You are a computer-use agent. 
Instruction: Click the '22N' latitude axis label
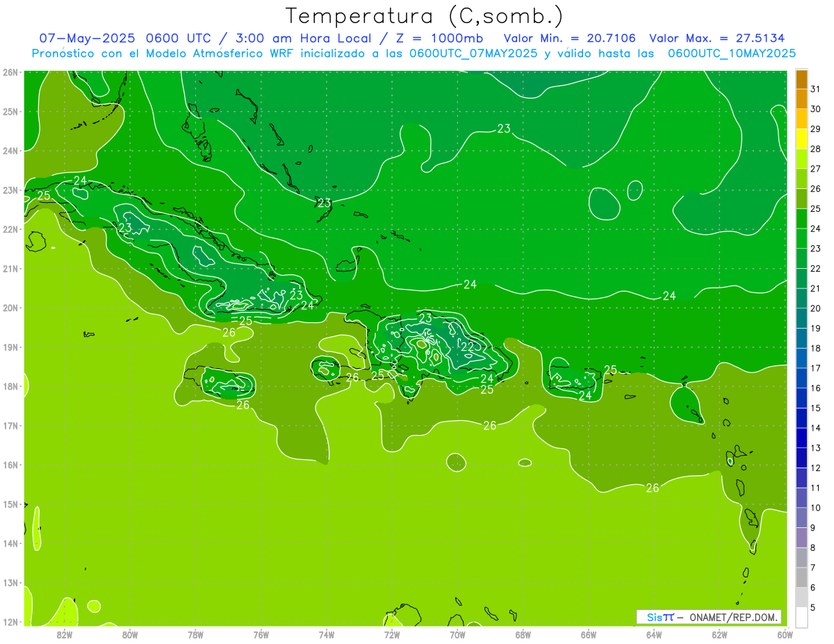click(x=10, y=229)
